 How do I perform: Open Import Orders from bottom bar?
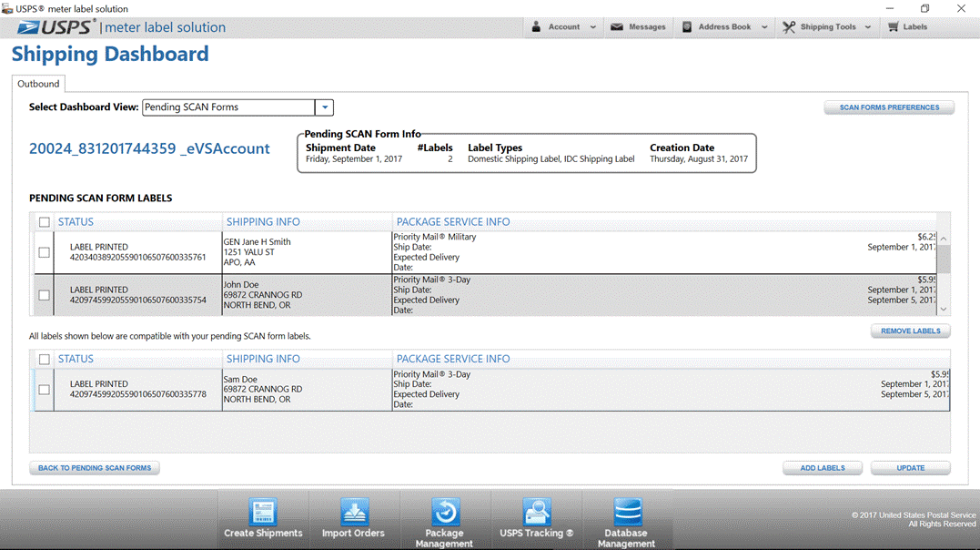coord(354,518)
